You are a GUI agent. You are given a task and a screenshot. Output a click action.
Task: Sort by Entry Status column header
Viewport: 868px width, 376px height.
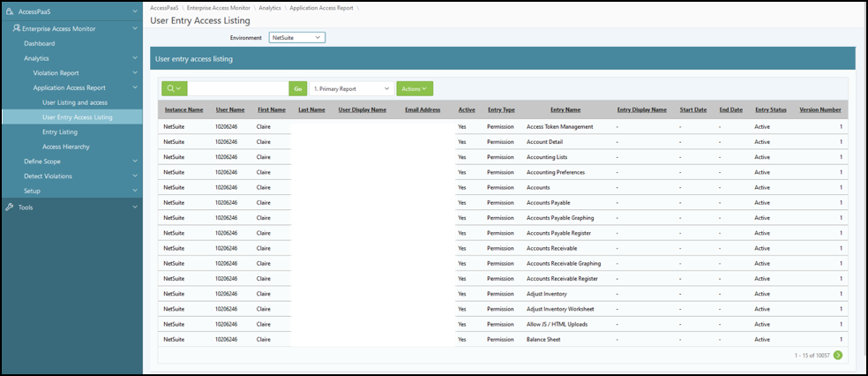(771, 109)
